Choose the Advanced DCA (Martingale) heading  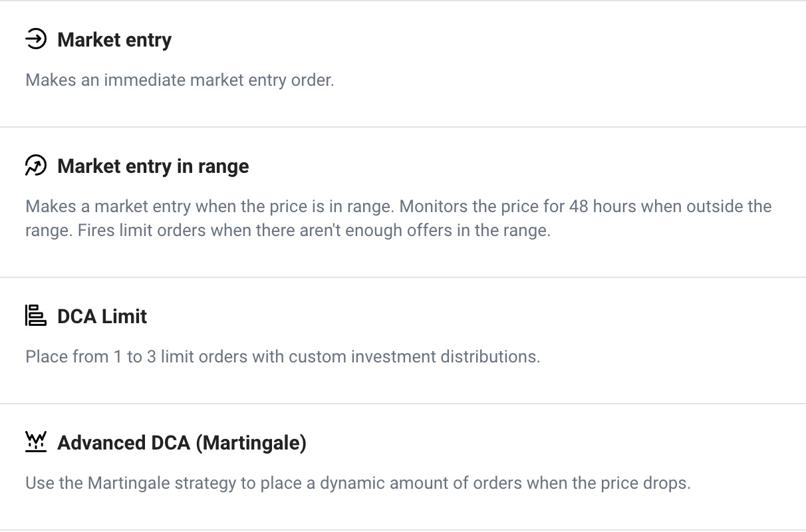click(x=182, y=443)
